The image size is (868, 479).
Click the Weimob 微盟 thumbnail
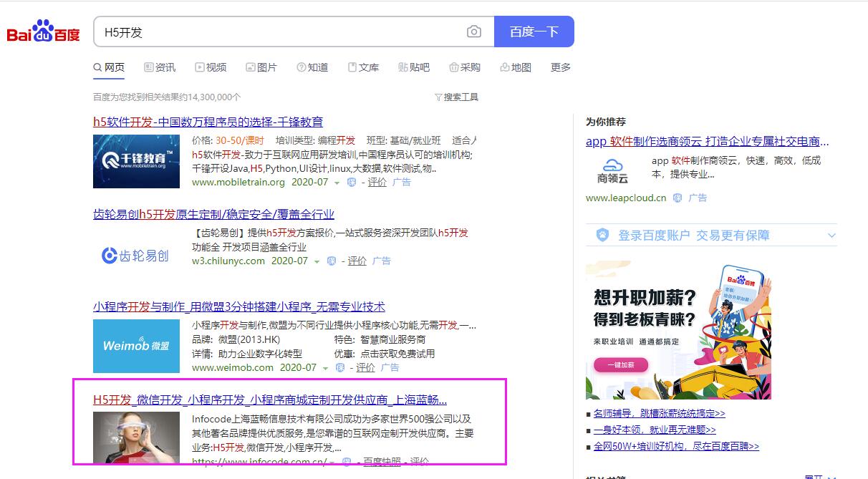pyautogui.click(x=136, y=347)
